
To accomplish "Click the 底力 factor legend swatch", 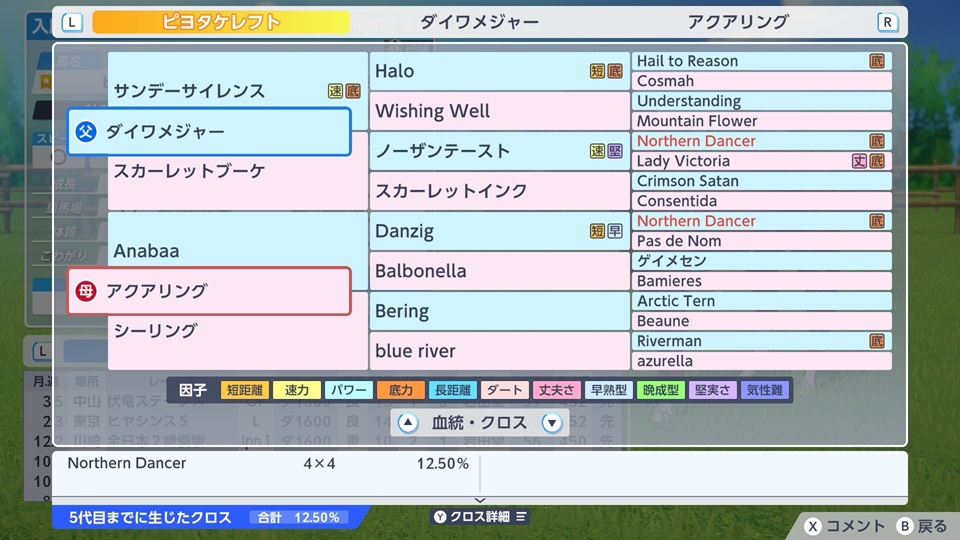I will tap(401, 390).
